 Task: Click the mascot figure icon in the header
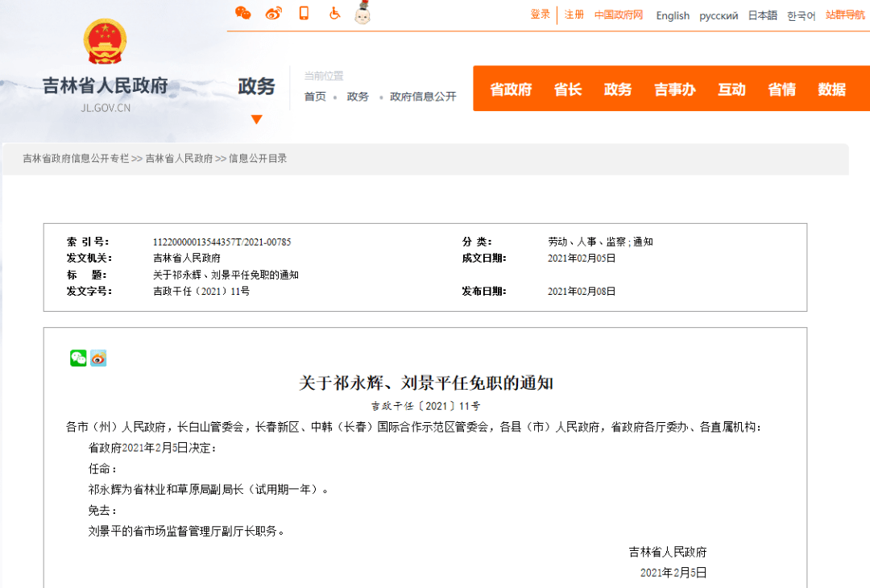pyautogui.click(x=362, y=14)
